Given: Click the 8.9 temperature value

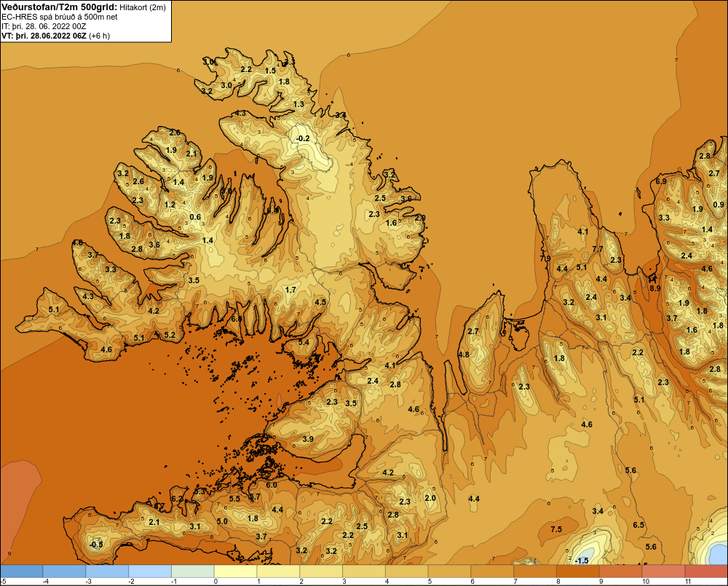Looking at the screenshot, I should [654, 288].
